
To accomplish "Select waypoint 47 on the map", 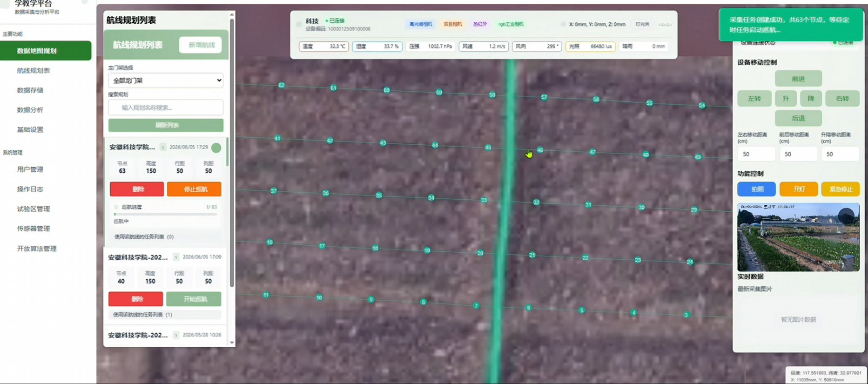I will point(592,152).
